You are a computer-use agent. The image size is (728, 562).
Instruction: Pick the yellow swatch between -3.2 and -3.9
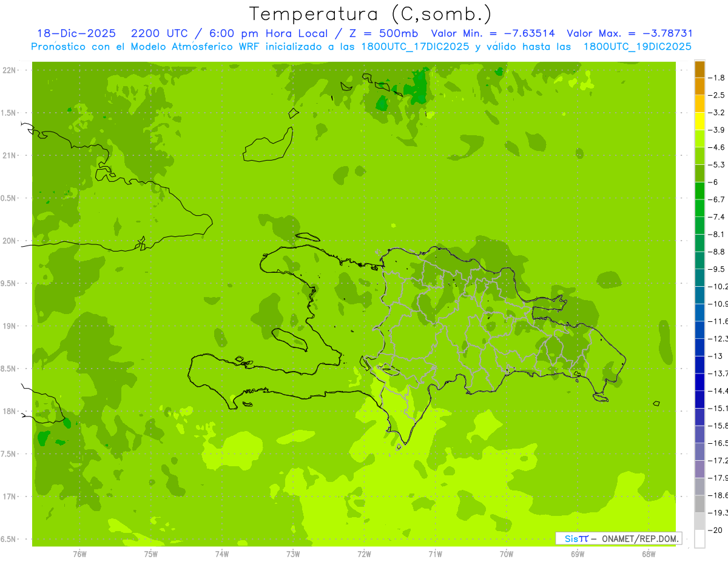click(699, 121)
